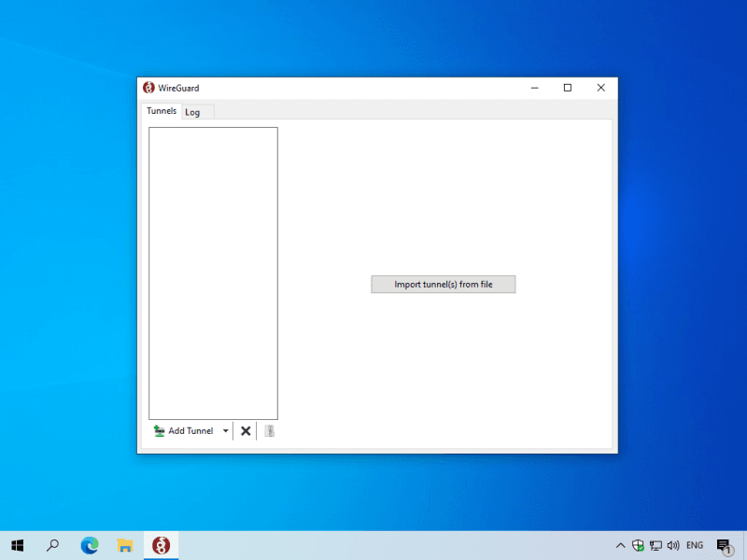747x560 pixels.
Task: Open the Windows Start menu
Action: (17, 545)
